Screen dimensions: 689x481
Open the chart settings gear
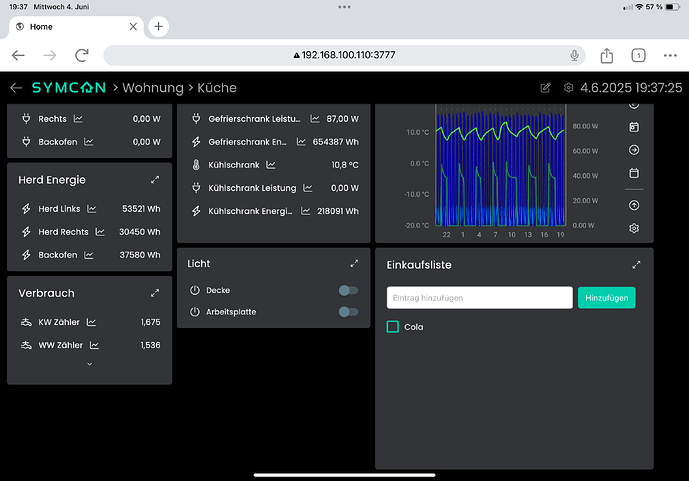(634, 228)
